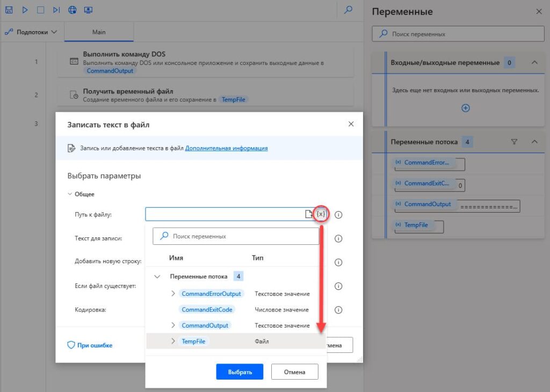550x392 pixels.
Task: Click the {x} variable picker icon
Action: point(321,214)
